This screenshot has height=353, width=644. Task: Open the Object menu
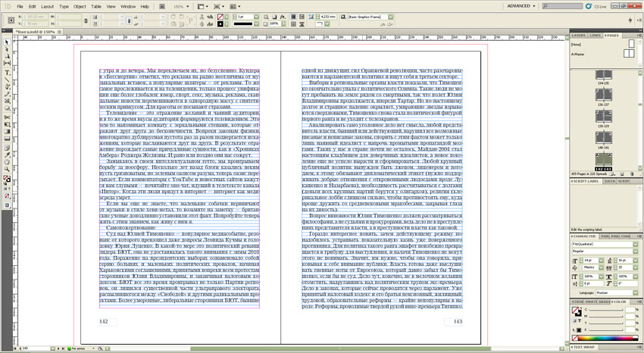[x=80, y=7]
